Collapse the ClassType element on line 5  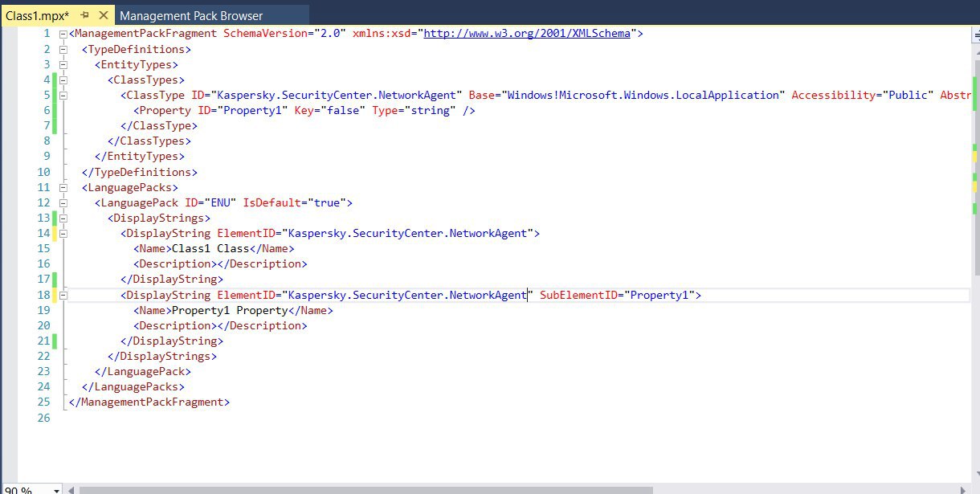[63, 95]
